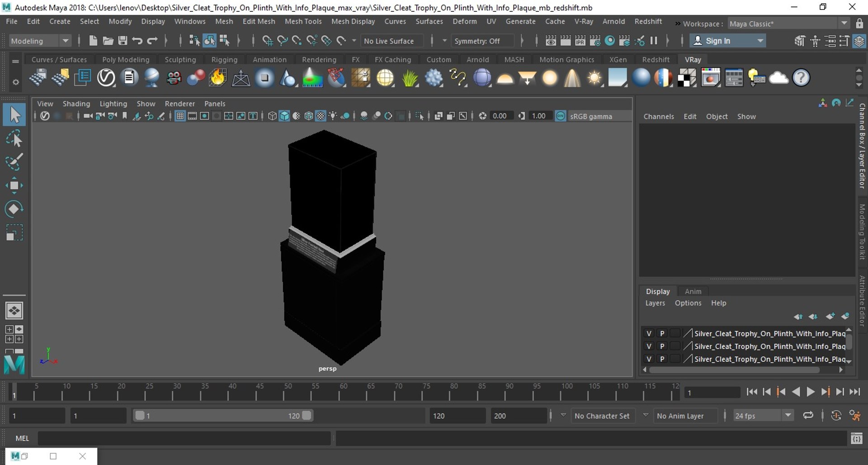Viewport: 868px width, 465px height.
Task: Click the Save scene icon
Action: [123, 41]
